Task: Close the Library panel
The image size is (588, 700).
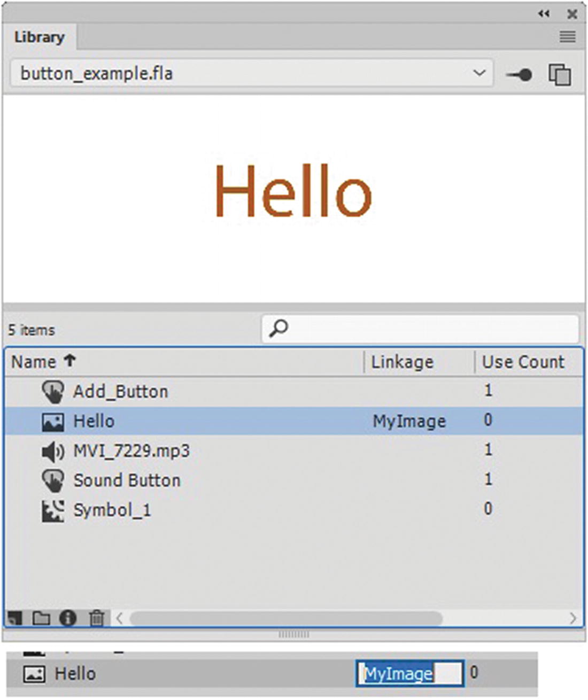Action: coord(572,14)
